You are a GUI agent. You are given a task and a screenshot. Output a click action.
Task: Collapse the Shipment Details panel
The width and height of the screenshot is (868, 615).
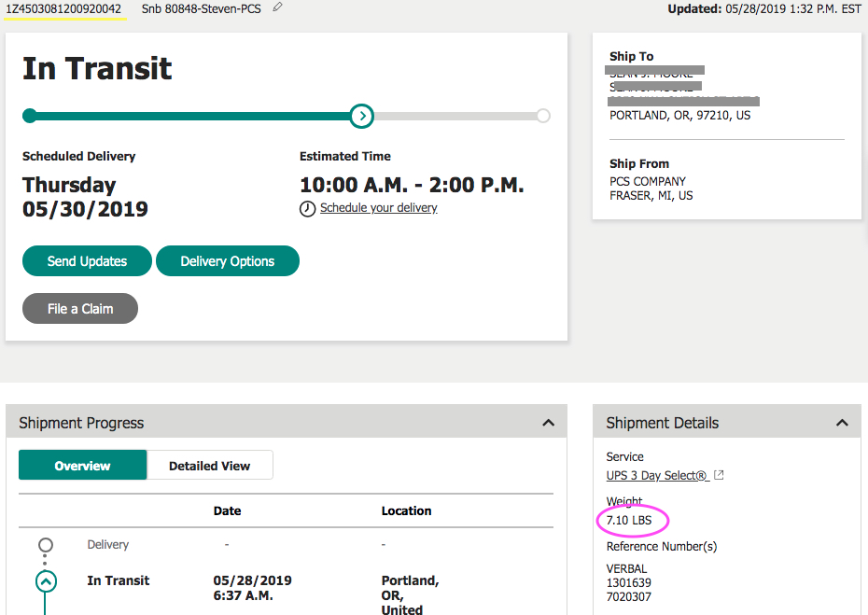(842, 423)
